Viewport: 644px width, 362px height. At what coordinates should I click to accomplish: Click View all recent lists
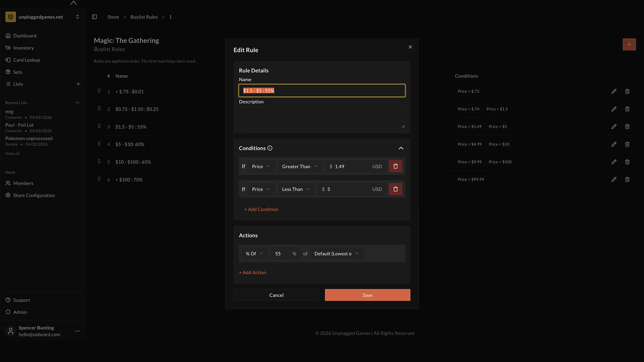click(12, 154)
